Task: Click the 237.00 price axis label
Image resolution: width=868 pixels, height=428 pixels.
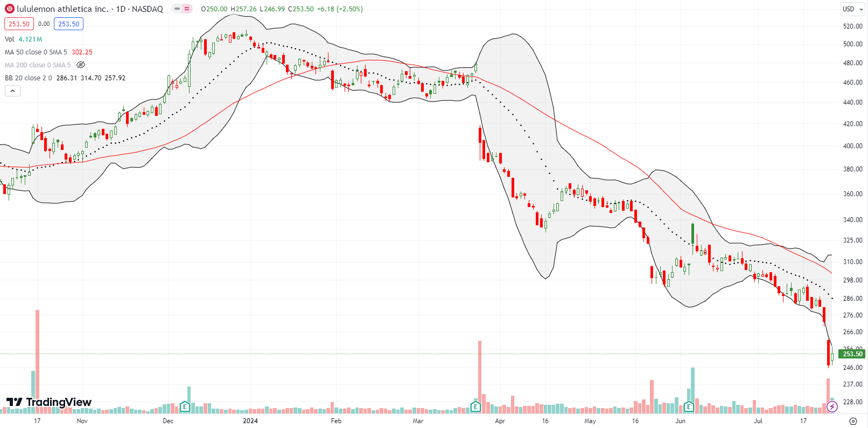Action: (x=852, y=384)
